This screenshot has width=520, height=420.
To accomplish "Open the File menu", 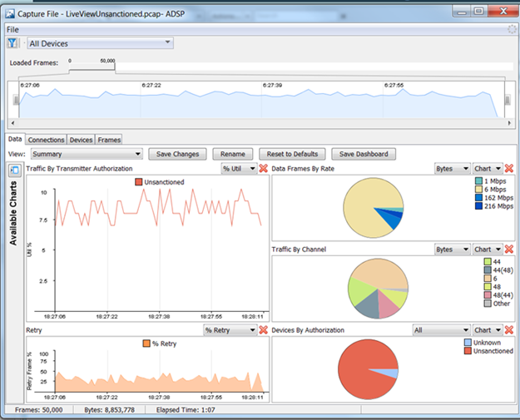I will click(x=13, y=29).
